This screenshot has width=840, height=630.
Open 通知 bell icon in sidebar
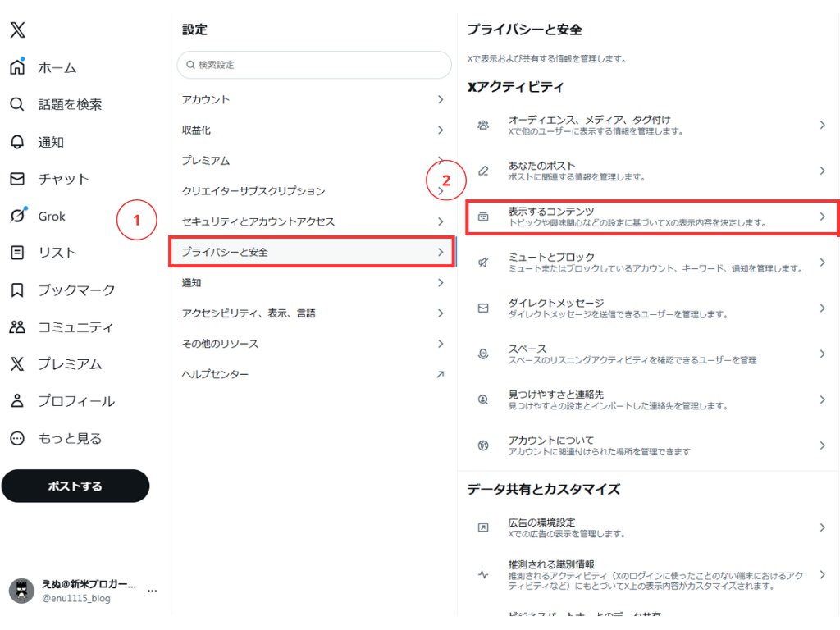(x=17, y=142)
